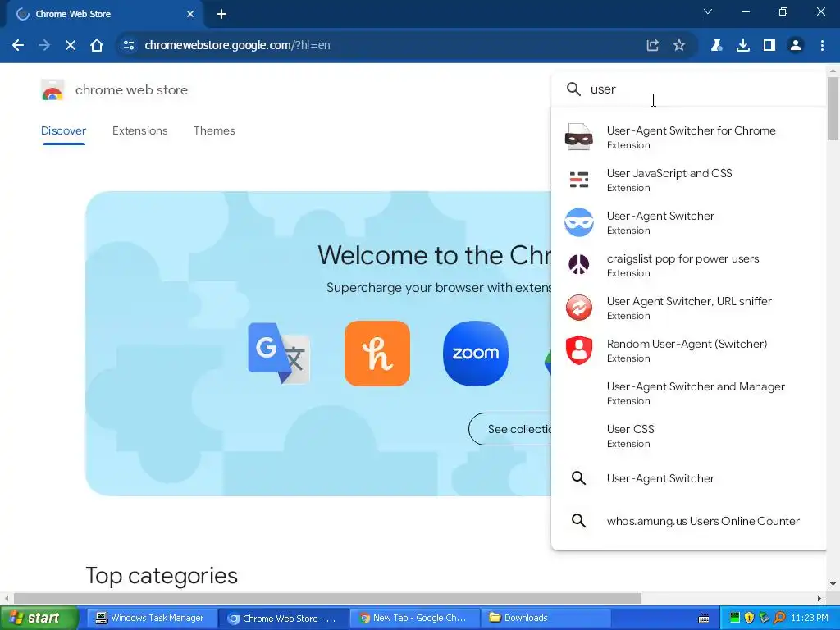Click the vertical scrollbar thumb
The height and width of the screenshot is (630, 840).
833,109
